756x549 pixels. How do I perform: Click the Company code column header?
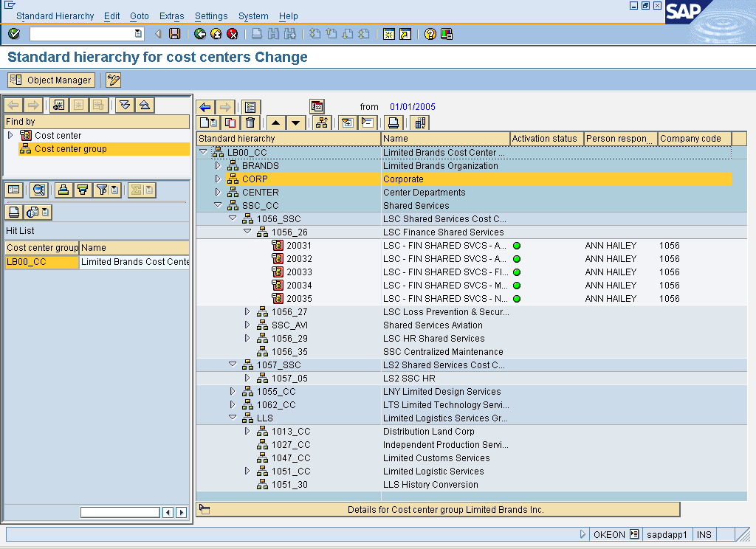point(695,138)
